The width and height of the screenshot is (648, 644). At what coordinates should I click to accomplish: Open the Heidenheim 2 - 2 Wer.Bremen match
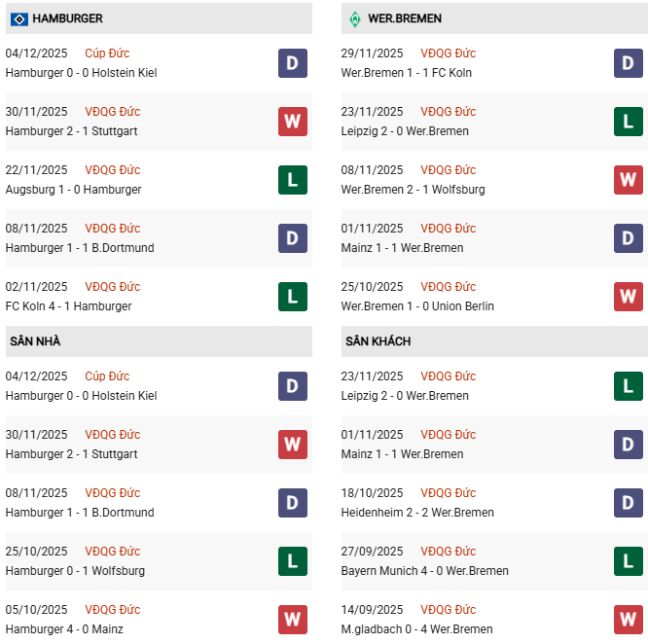[417, 513]
